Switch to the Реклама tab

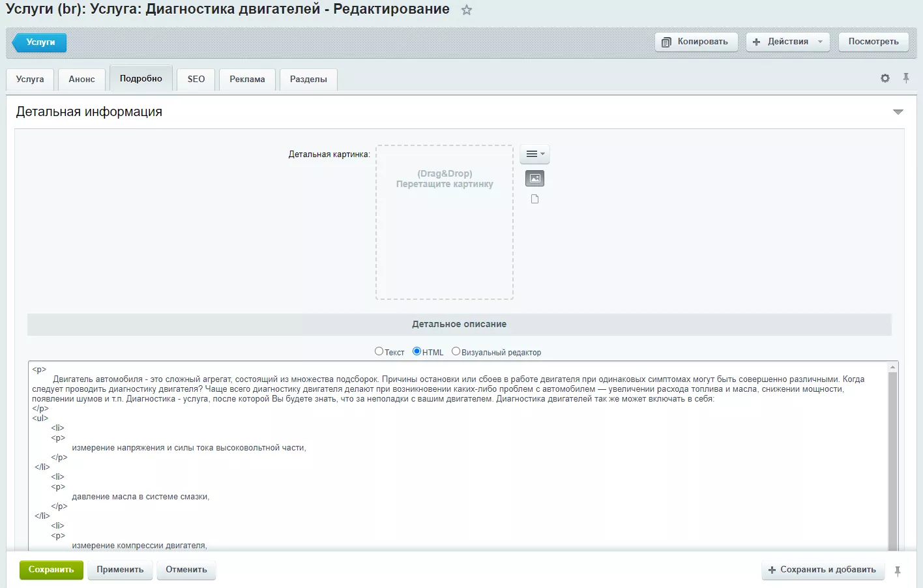[247, 79]
